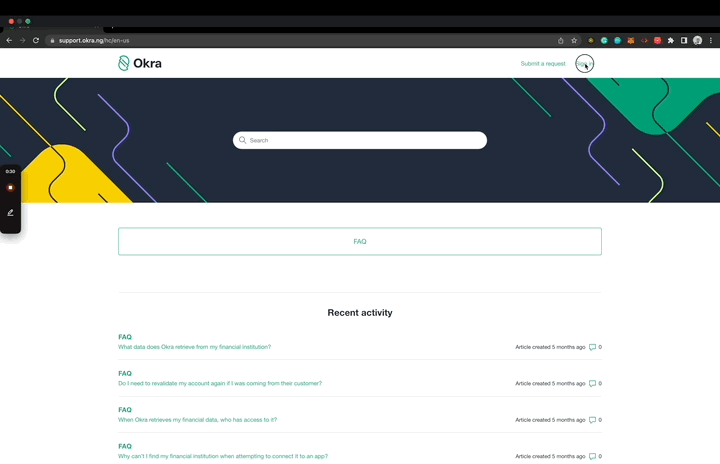
Task: Click FAQ heading above 'Why can't I find'
Action: pyautogui.click(x=125, y=446)
